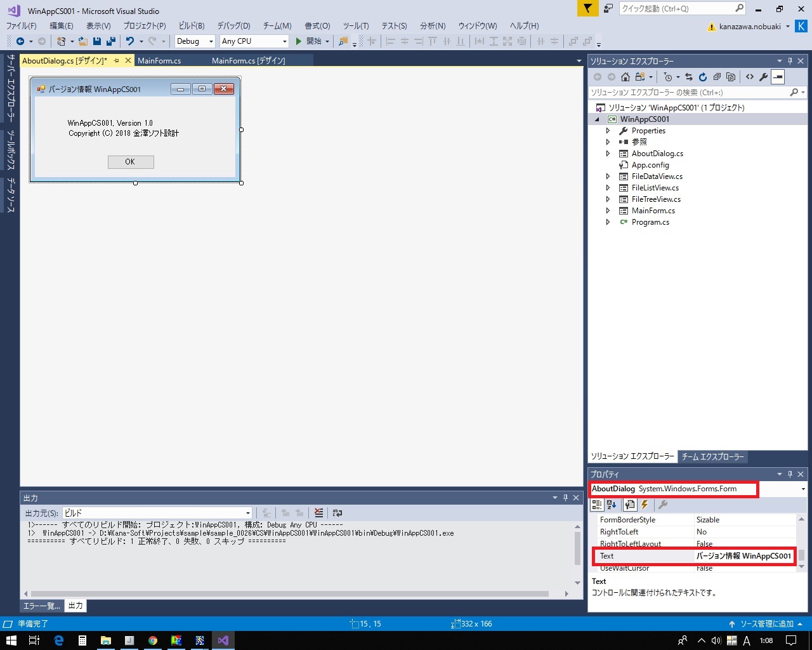
Task: Open the ビルド(B) menu
Action: [x=191, y=26]
